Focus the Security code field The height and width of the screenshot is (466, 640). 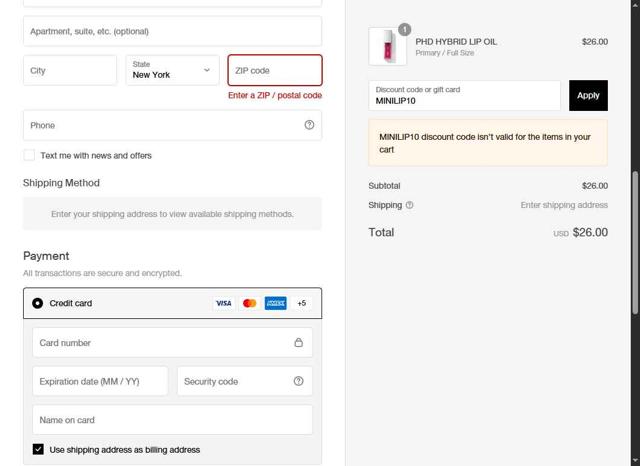coord(245,381)
